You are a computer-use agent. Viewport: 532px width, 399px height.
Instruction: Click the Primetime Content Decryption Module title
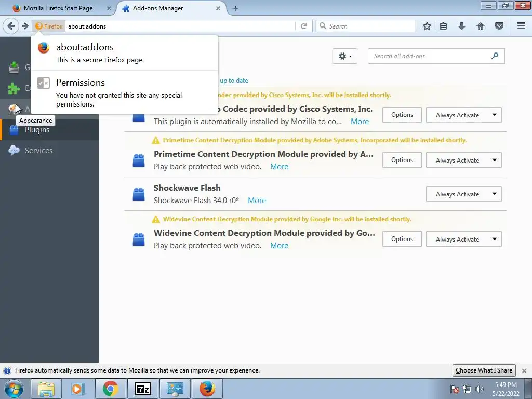[263, 154]
